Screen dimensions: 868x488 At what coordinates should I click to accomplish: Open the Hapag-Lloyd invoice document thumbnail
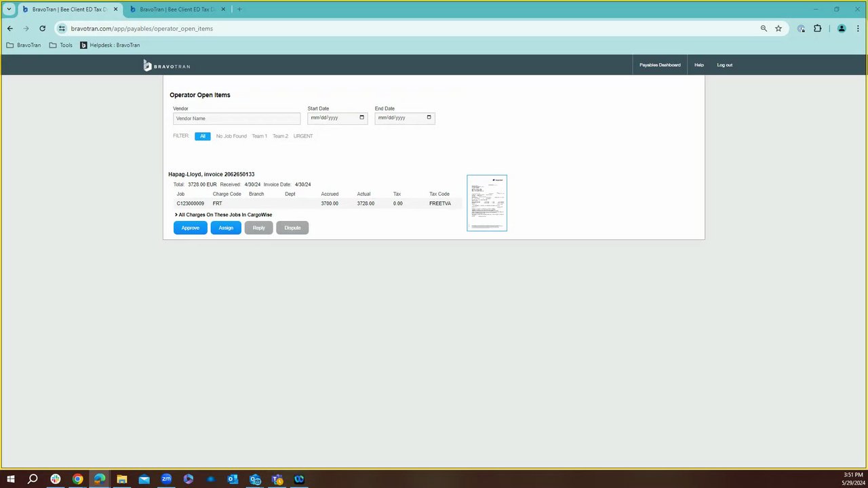487,203
